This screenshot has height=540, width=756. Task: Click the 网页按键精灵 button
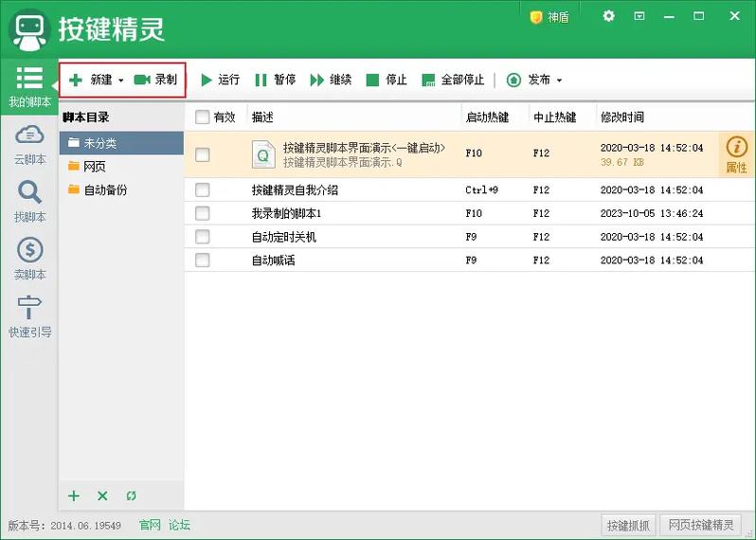(x=700, y=525)
